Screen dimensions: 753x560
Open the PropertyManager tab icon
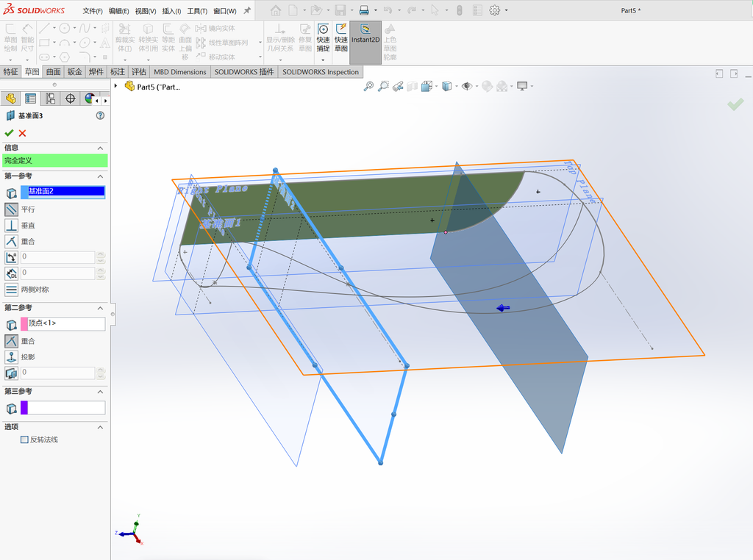point(30,99)
